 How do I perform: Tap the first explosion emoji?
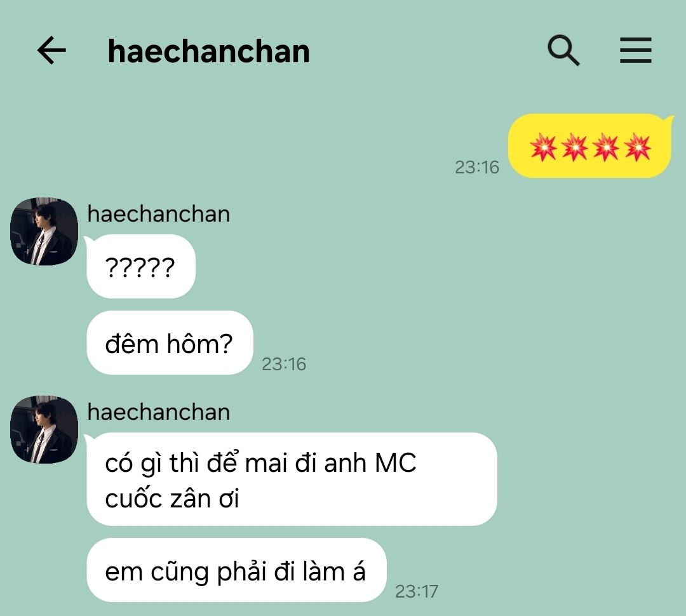543,147
